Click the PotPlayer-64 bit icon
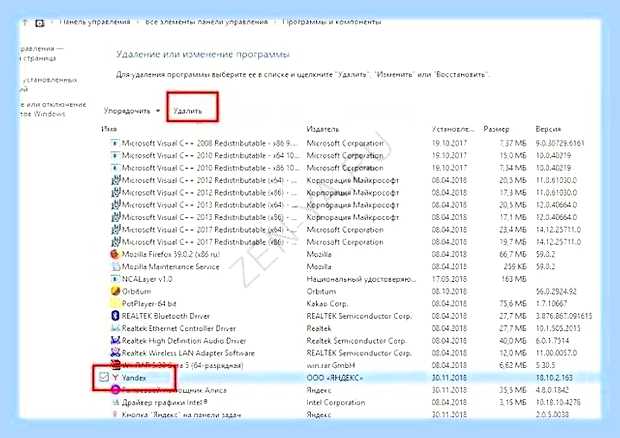The image size is (620, 438). pyautogui.click(x=115, y=304)
